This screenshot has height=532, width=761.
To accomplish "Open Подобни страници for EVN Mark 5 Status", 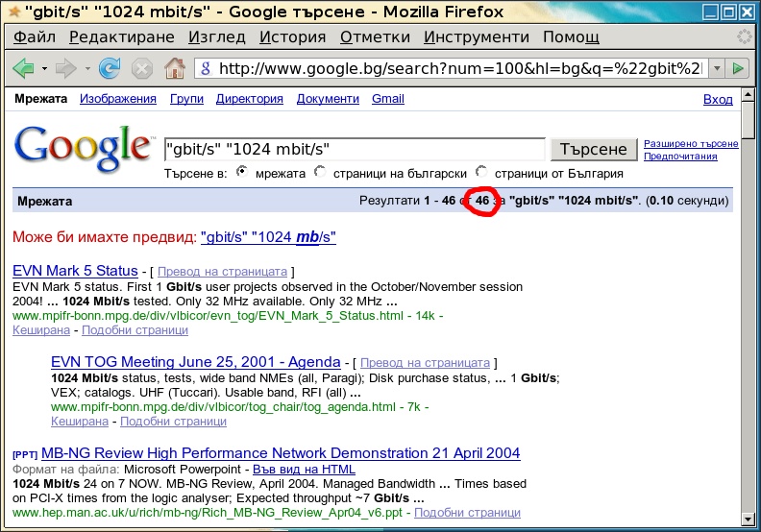I will point(135,330).
